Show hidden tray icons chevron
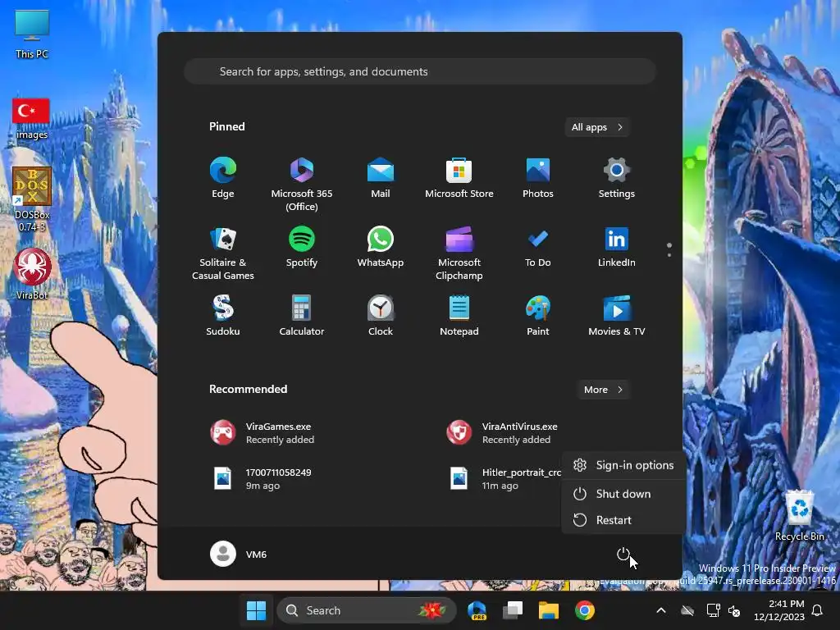 click(x=661, y=610)
